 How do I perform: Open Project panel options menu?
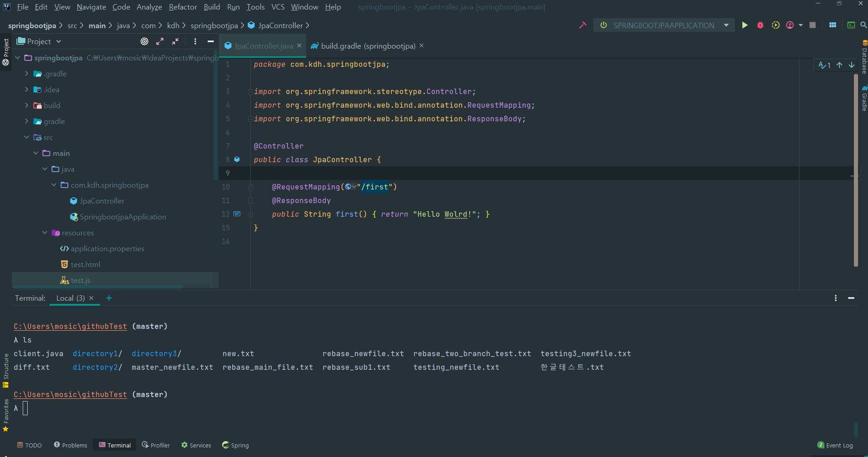(x=195, y=41)
